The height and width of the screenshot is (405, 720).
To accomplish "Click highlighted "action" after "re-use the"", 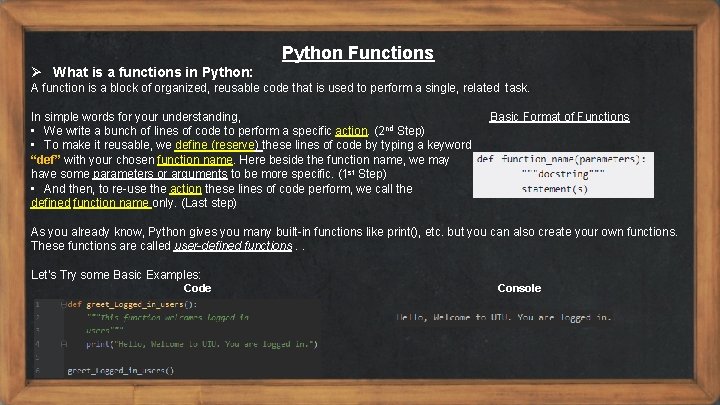I will 186,189.
